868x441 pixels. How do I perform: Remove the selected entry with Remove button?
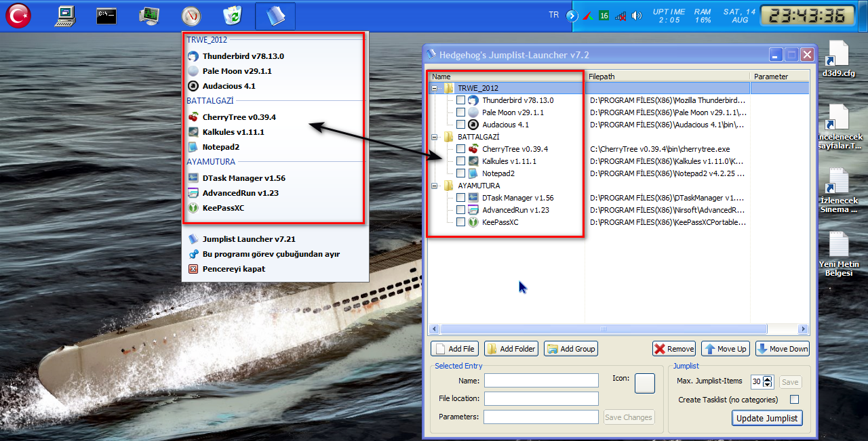tap(674, 349)
